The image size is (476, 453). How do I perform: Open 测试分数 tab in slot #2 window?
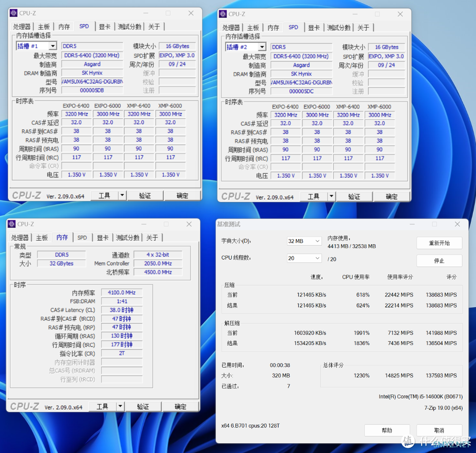pyautogui.click(x=339, y=28)
